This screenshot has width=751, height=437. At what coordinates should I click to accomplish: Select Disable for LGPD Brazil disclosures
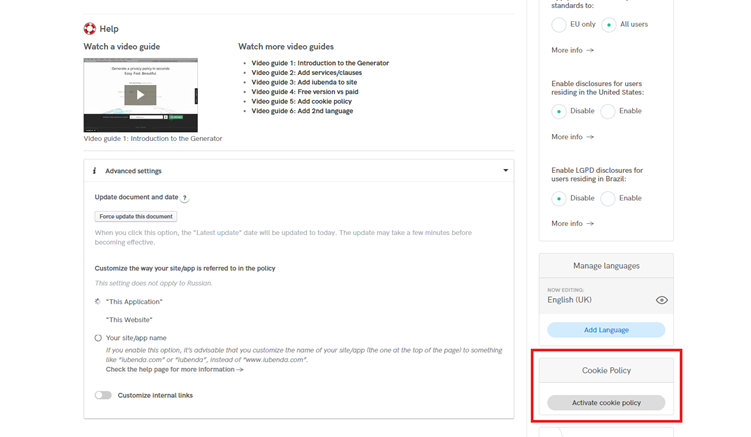point(558,198)
